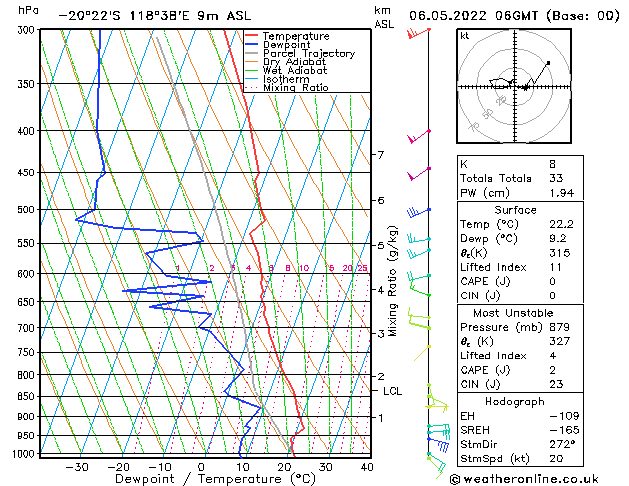Click the LCL height marker label
The height and width of the screenshot is (486, 629).
392,391
